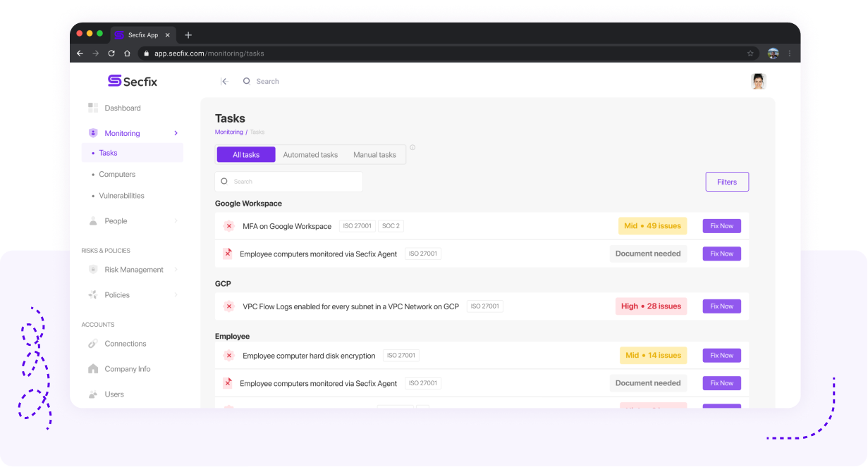
Task: Open a new browser tab with plus
Action: [x=188, y=35]
